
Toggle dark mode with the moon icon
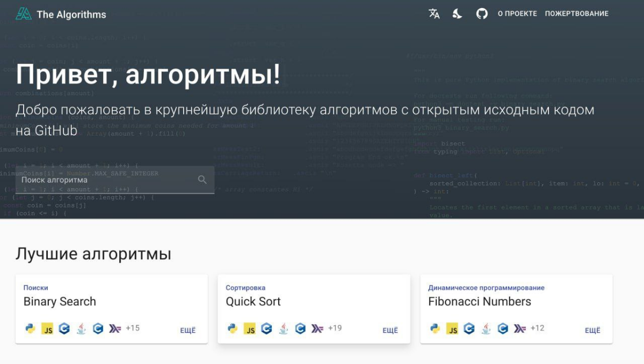(x=457, y=13)
